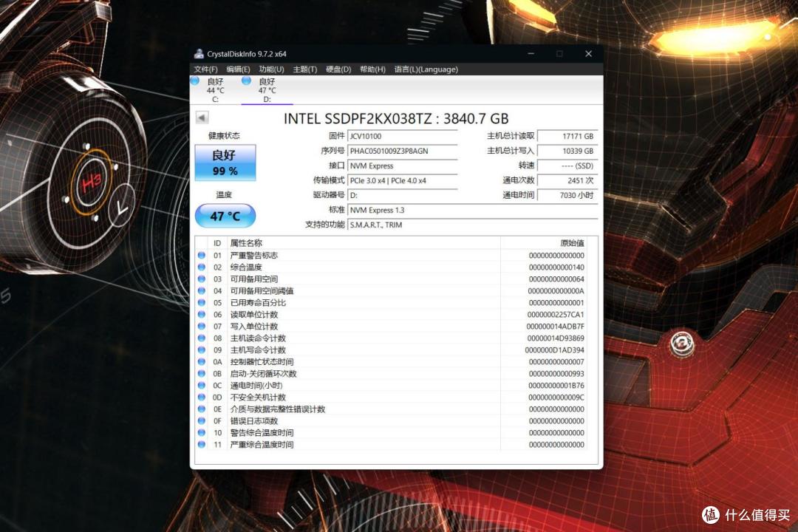This screenshot has height=532, width=798.
Task: Click the power-on hours value 7030 小时
Action: click(567, 195)
